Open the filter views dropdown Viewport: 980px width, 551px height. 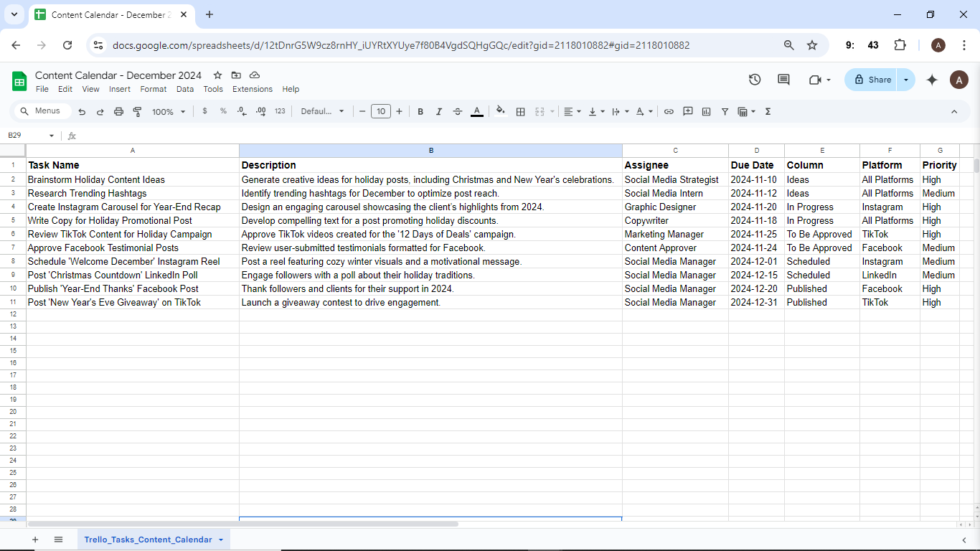coord(747,111)
